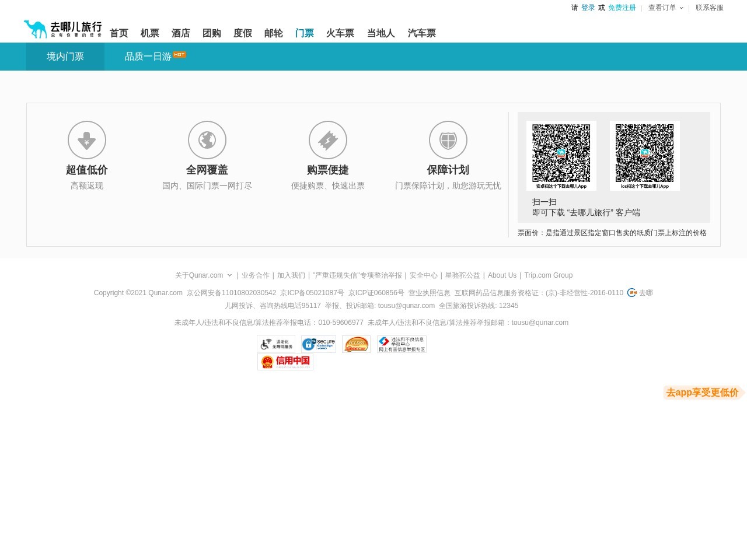The width and height of the screenshot is (747, 560).
Task: Click the 违法和不良信息举报中心 badge
Action: tap(401, 344)
